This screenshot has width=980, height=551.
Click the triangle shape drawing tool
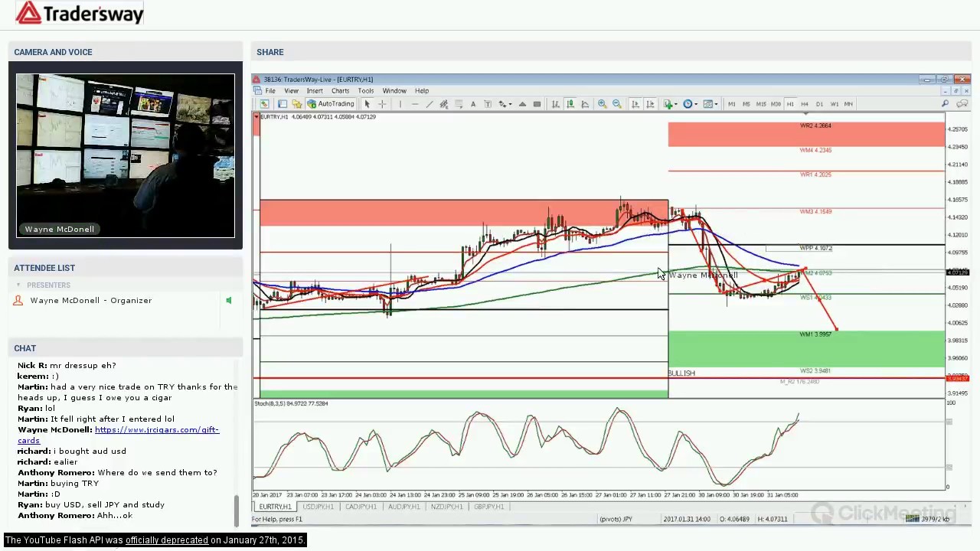coord(522,104)
